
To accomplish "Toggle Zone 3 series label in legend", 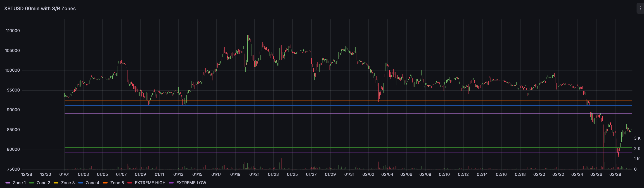I will coord(68,183).
